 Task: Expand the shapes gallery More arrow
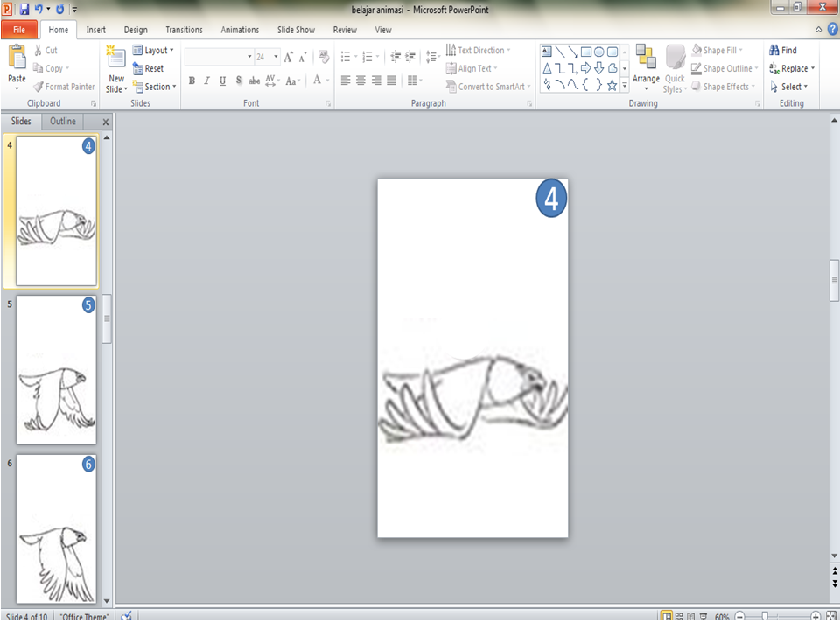pyautogui.click(x=625, y=85)
